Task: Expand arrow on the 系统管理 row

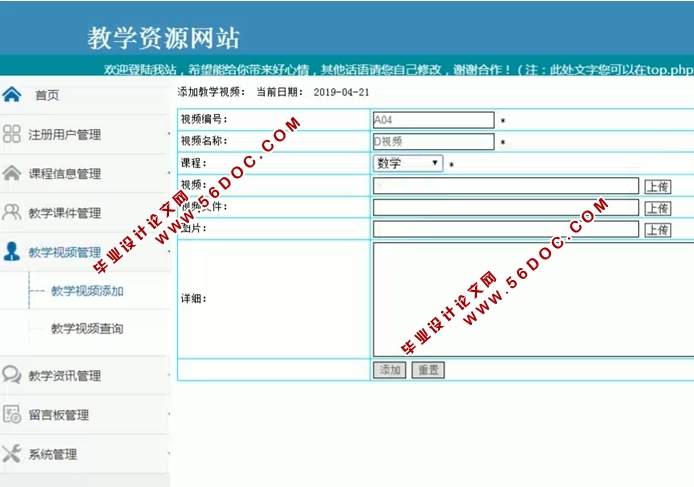Action: coord(169,454)
